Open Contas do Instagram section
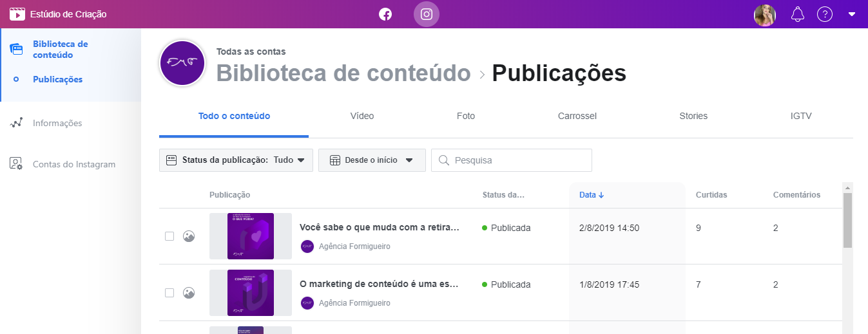 coord(74,164)
